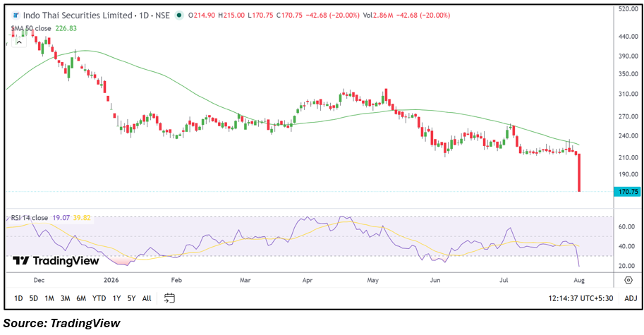Select the 5Y time range

tap(131, 298)
